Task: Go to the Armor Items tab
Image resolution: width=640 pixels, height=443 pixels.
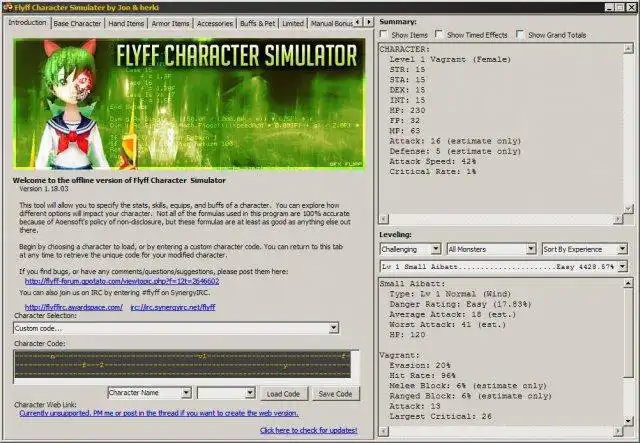Action: [x=170, y=24]
